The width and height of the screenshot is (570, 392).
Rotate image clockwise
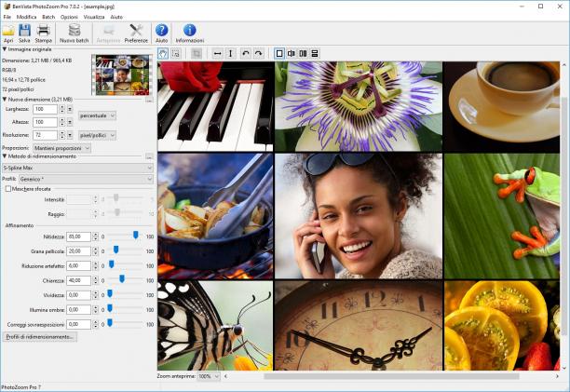pos(259,54)
